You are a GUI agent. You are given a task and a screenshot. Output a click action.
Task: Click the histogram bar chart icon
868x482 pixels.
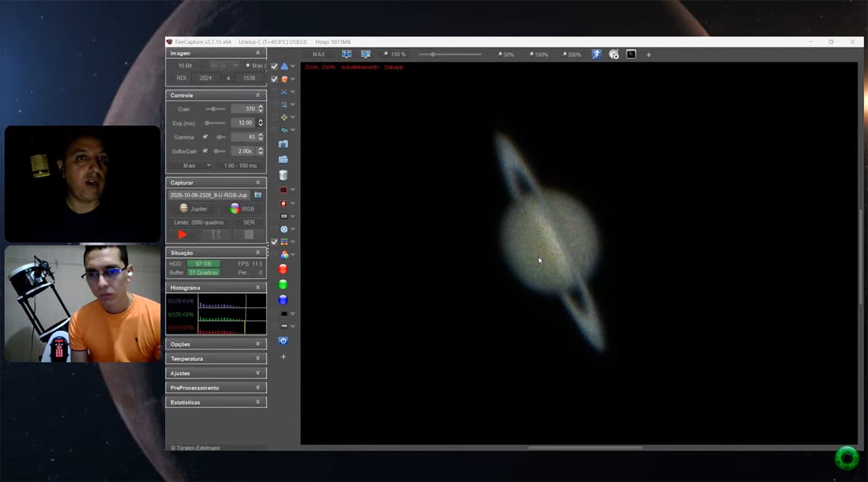284,66
